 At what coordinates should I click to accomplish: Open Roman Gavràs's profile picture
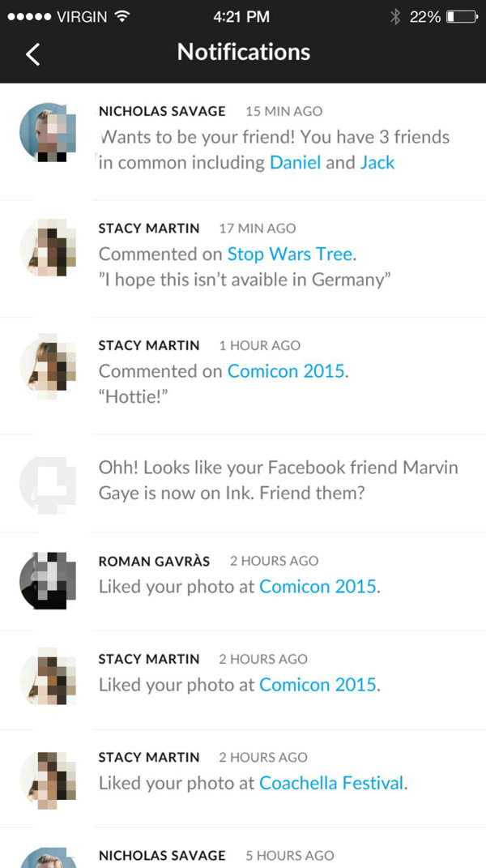[x=48, y=580]
